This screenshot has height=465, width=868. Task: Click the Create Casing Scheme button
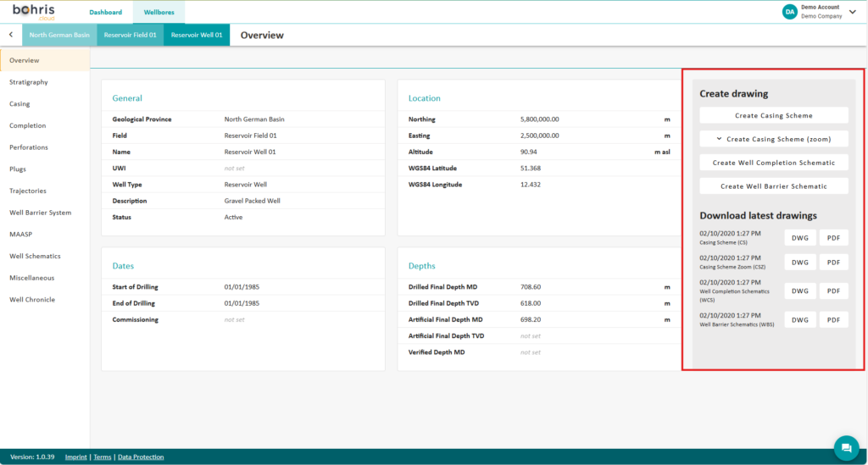(773, 115)
